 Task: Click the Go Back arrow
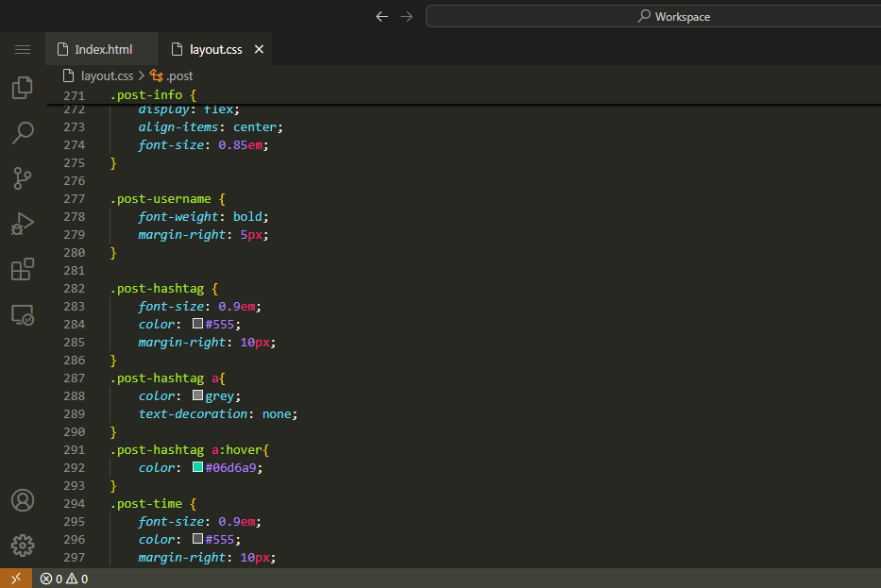(381, 16)
